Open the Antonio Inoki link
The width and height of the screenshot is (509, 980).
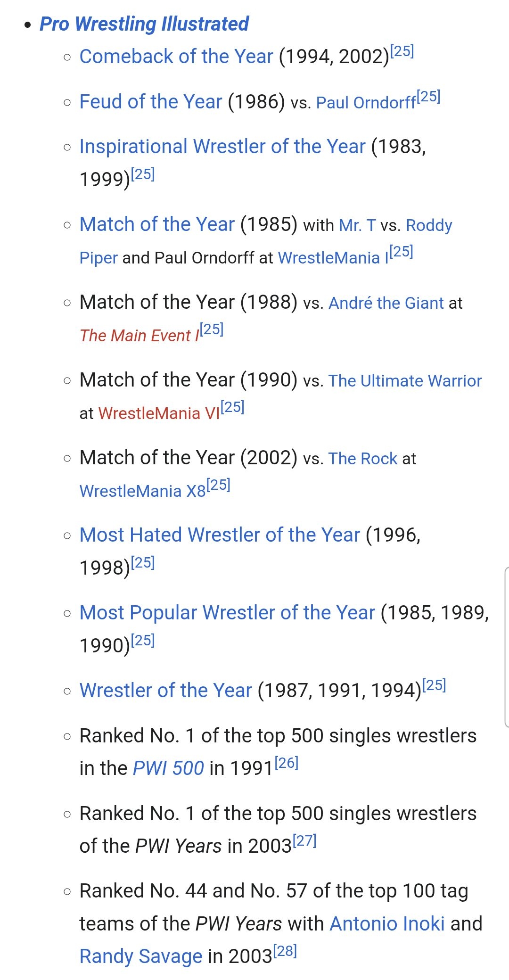(x=387, y=924)
